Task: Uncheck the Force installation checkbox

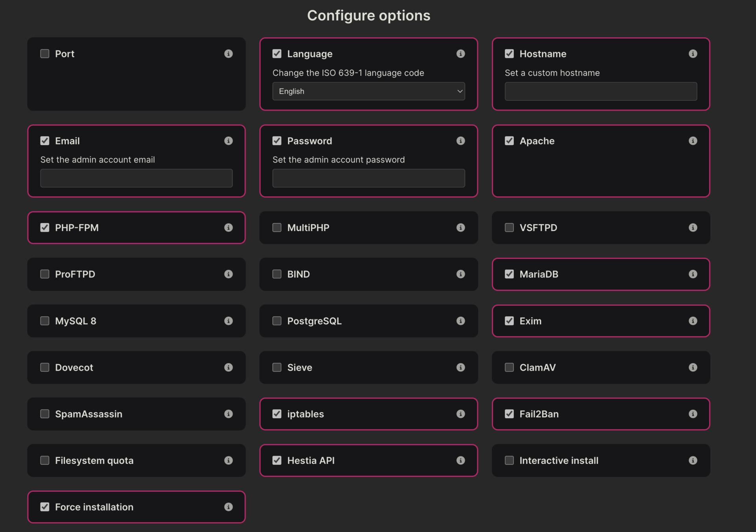Action: coord(45,506)
